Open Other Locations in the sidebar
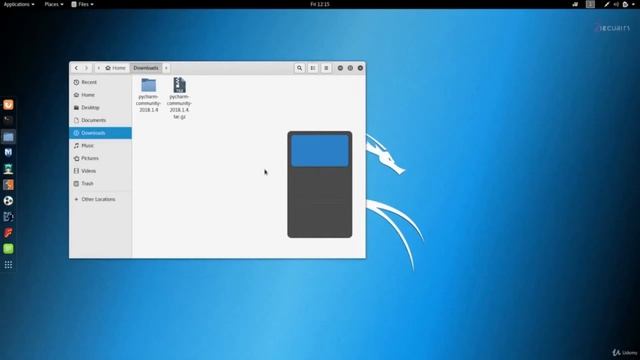Screen dimensions: 640x360 (x=100, y=199)
